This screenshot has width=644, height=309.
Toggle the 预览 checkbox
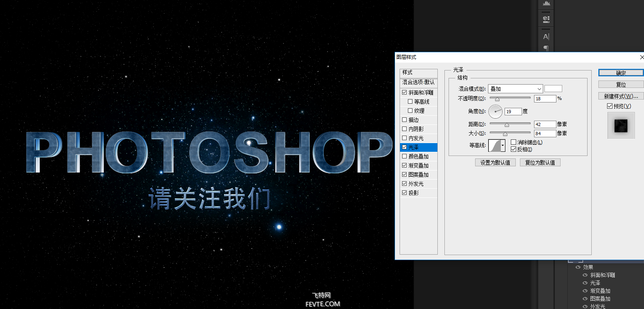tap(610, 106)
